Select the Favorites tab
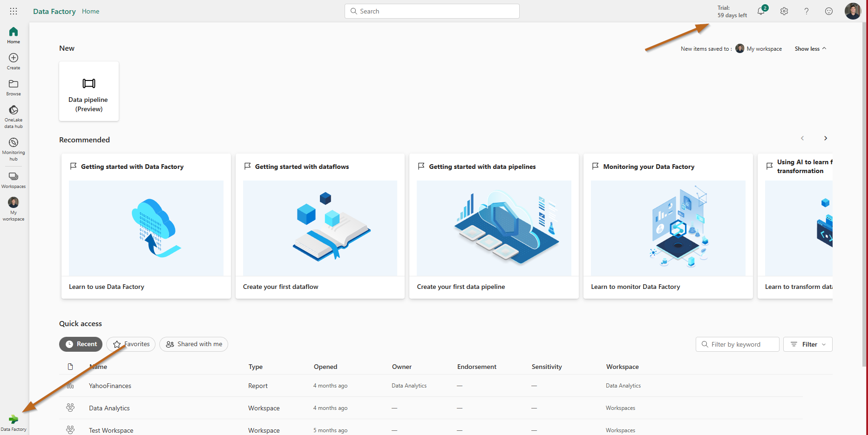The width and height of the screenshot is (868, 435). tap(131, 344)
